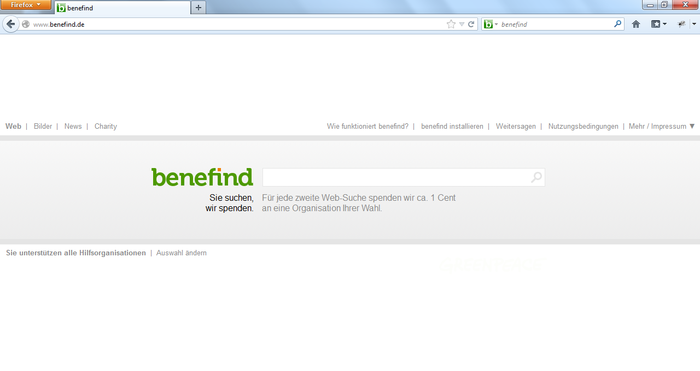
Task: Click the browser back arrow button
Action: pyautogui.click(x=11, y=24)
